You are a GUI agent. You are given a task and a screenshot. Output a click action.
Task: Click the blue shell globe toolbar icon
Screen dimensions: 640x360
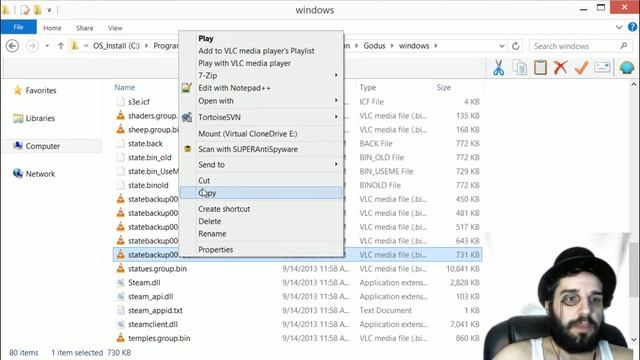click(627, 67)
